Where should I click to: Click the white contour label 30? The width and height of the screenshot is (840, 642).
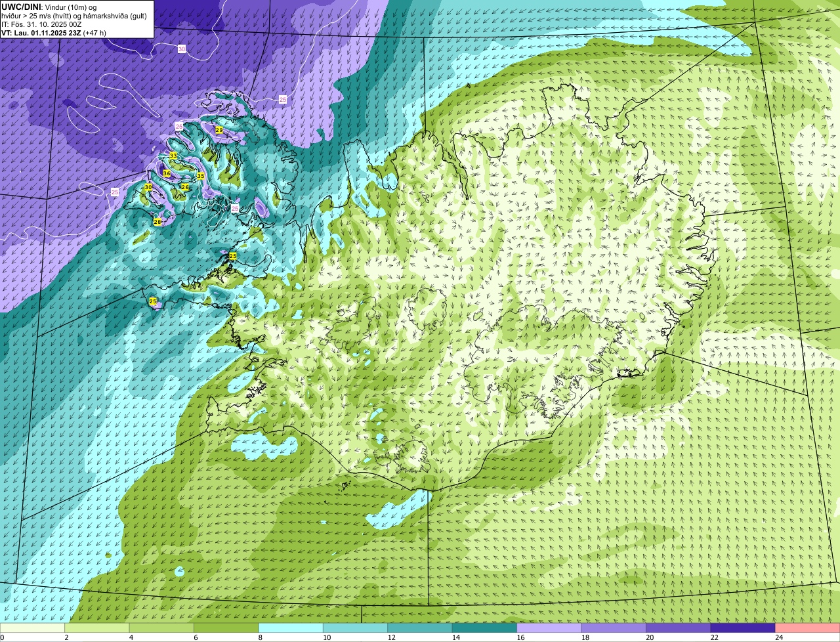[182, 49]
